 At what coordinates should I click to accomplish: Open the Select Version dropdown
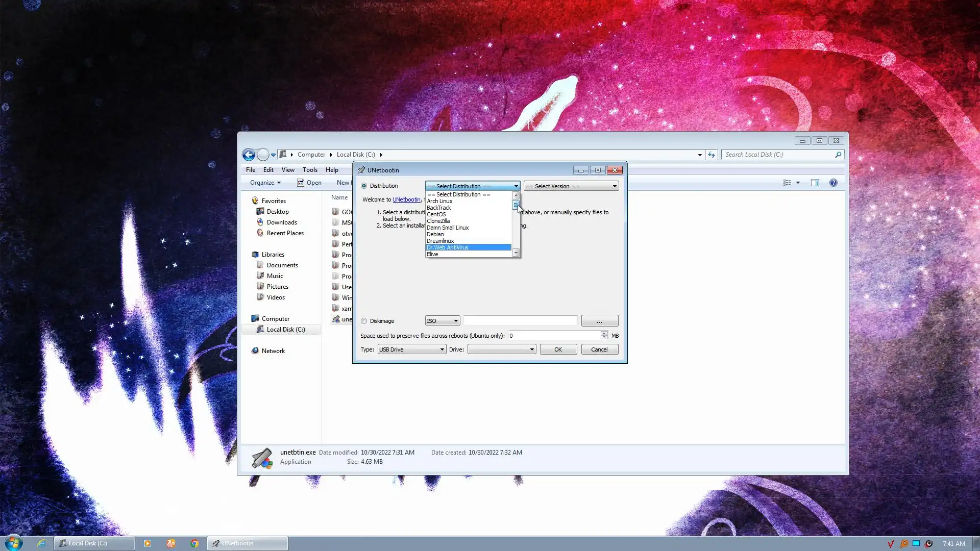pyautogui.click(x=571, y=186)
